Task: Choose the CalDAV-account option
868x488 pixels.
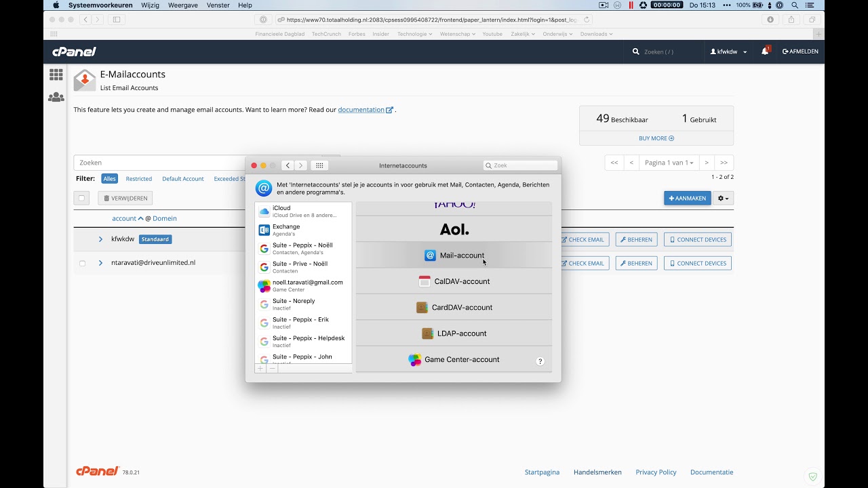Action: (x=454, y=281)
